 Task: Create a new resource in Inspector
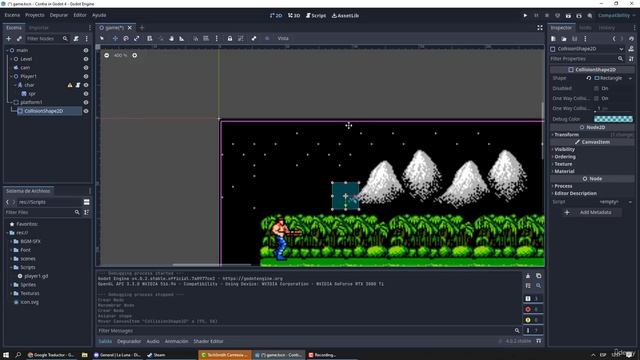click(x=553, y=39)
